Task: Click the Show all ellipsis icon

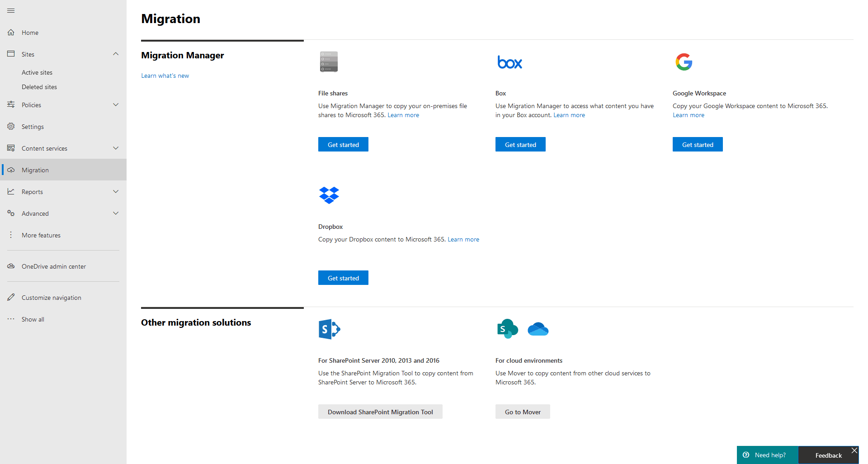Action: click(11, 319)
